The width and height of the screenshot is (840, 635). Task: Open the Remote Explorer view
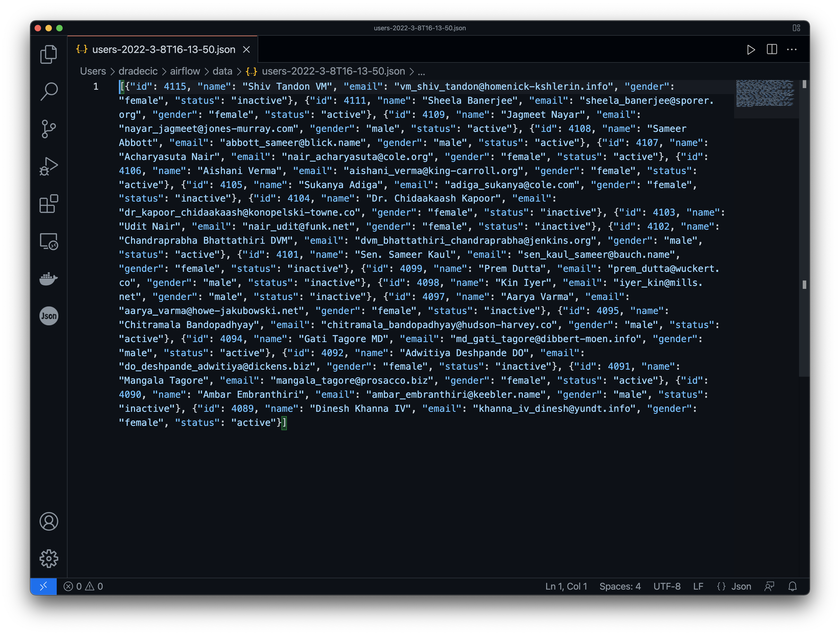[49, 241]
